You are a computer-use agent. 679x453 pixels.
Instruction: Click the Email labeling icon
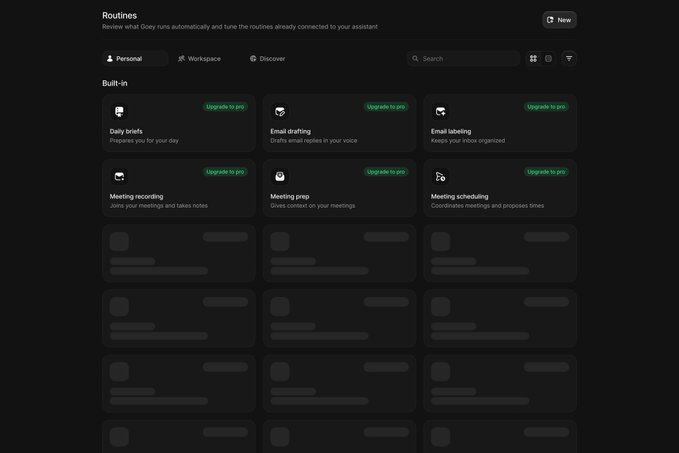coord(440,112)
